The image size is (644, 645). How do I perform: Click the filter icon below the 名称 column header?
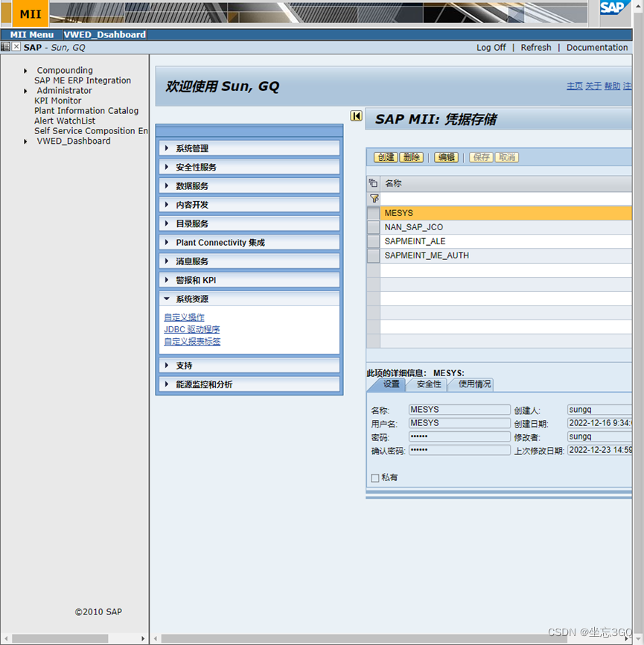372,197
